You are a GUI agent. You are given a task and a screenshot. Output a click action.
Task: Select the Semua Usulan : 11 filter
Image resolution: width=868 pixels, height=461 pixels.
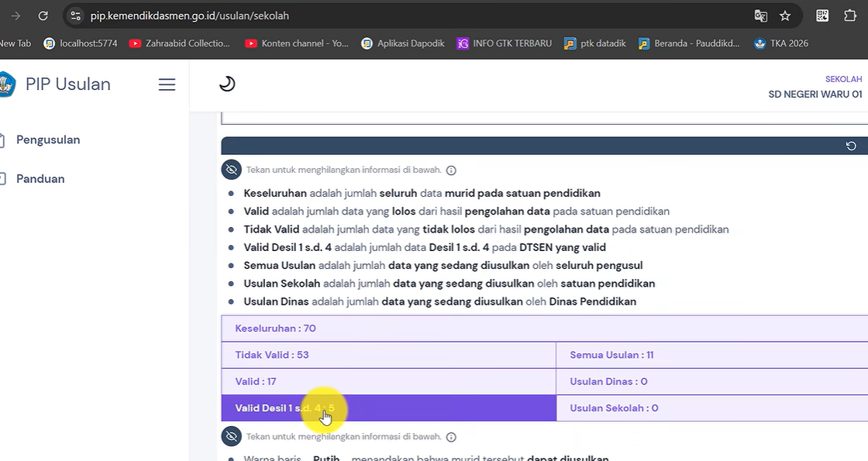[712, 355]
